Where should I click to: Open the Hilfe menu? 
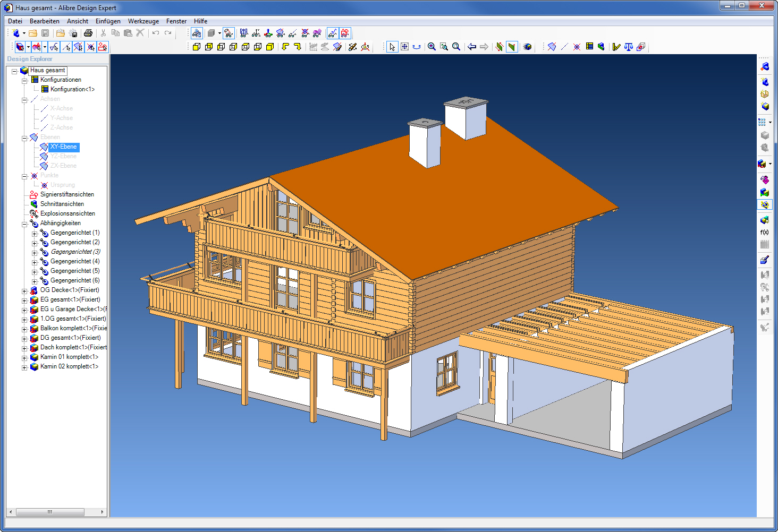click(x=200, y=21)
